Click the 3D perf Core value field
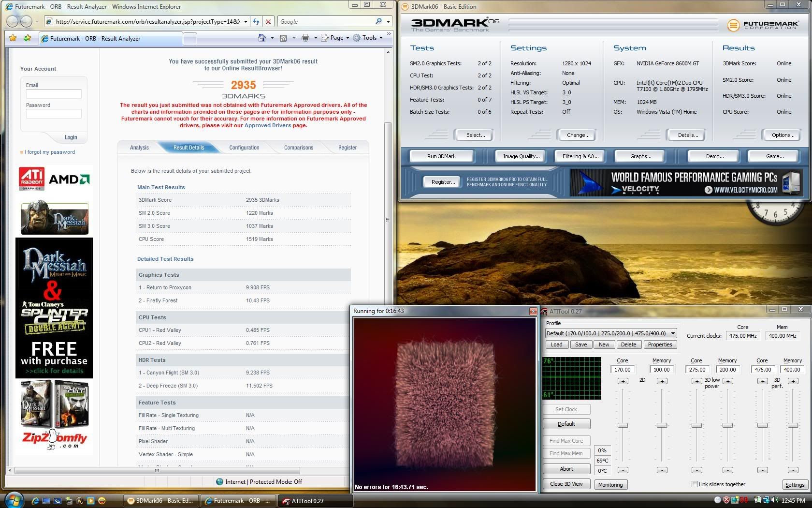The height and width of the screenshot is (508, 812). [763, 370]
